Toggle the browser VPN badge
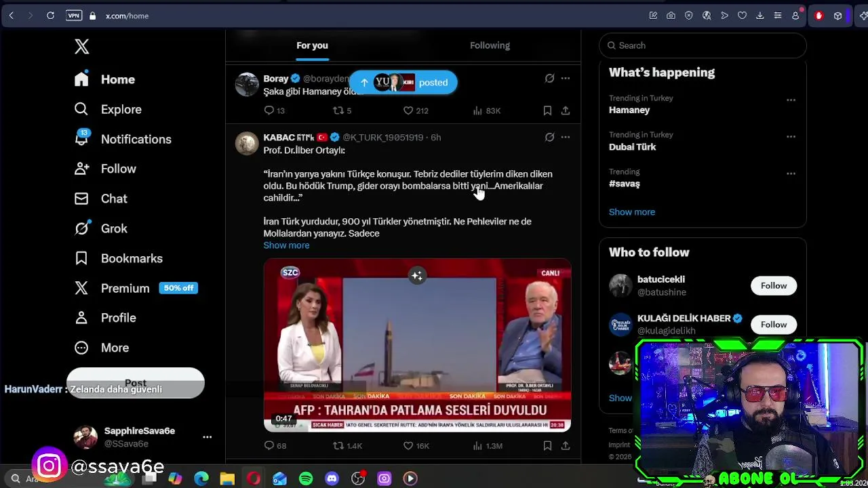 tap(74, 16)
